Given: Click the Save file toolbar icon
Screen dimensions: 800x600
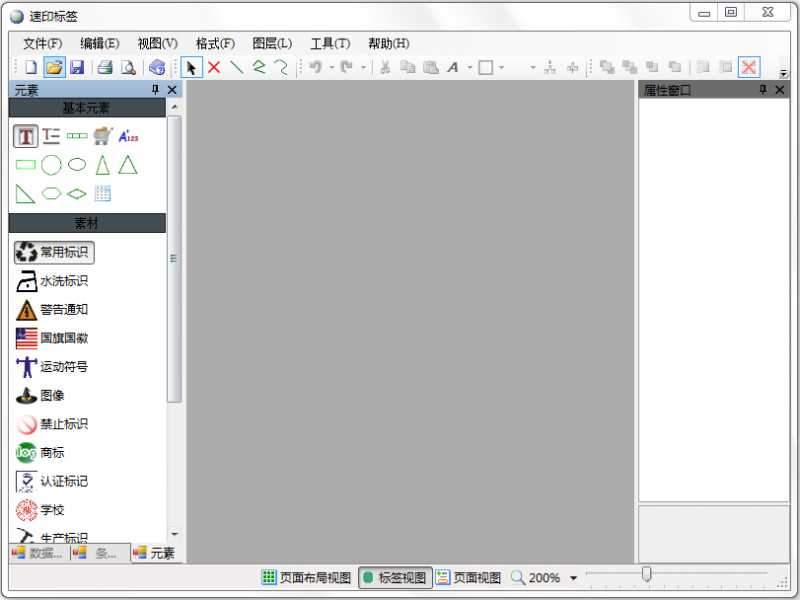Looking at the screenshot, I should 77,67.
